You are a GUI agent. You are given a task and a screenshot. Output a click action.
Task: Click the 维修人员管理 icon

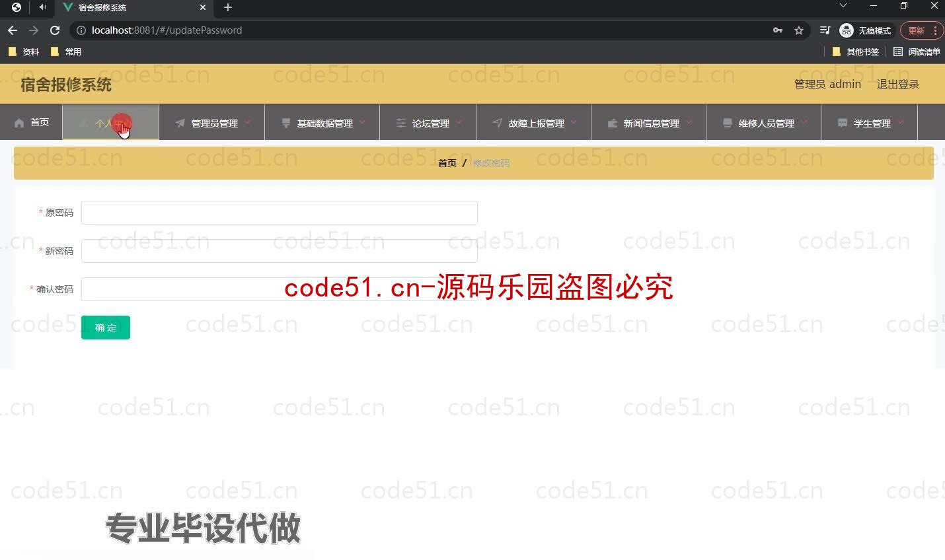tap(728, 123)
